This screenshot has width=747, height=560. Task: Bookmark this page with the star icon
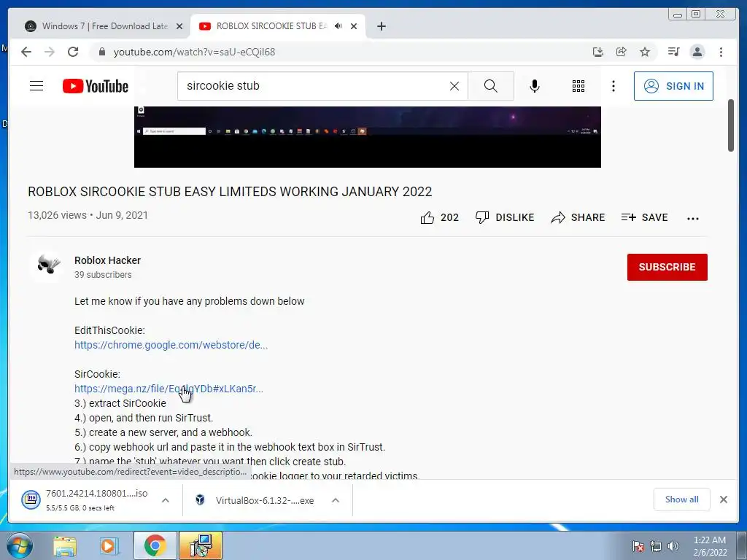645,52
